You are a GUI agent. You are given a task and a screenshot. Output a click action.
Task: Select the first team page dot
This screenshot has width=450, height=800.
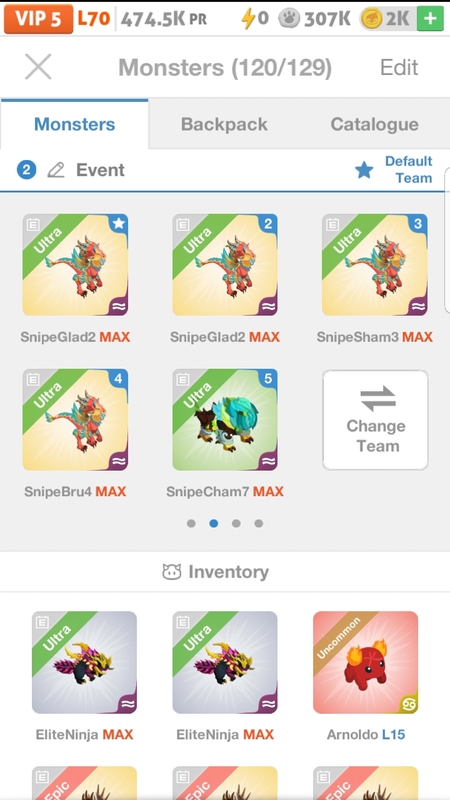pyautogui.click(x=191, y=523)
